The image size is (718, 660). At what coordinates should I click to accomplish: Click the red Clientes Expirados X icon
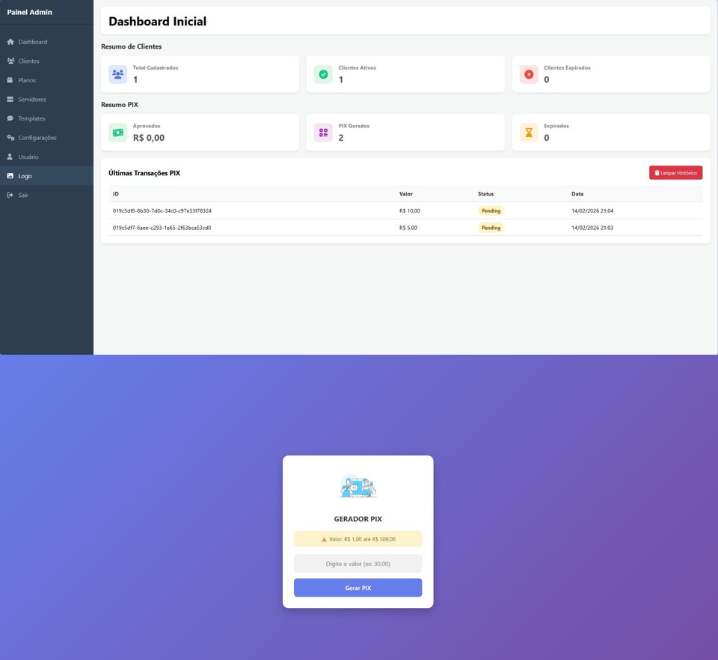coord(529,74)
